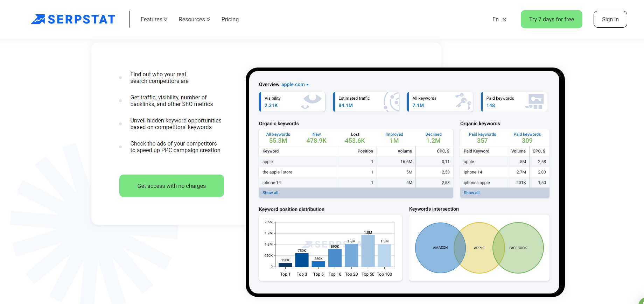The width and height of the screenshot is (644, 304).
Task: Click the 'iphone 14' paid keyword row
Action: click(x=505, y=172)
